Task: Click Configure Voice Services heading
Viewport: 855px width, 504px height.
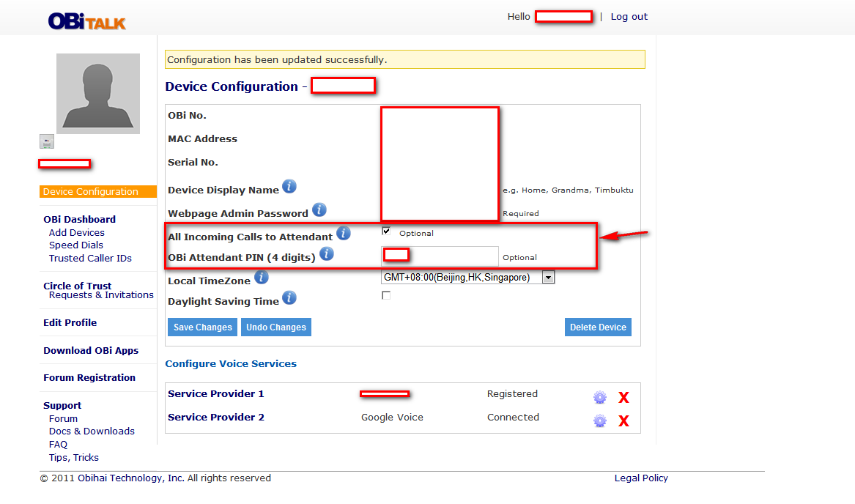Action: click(x=231, y=364)
